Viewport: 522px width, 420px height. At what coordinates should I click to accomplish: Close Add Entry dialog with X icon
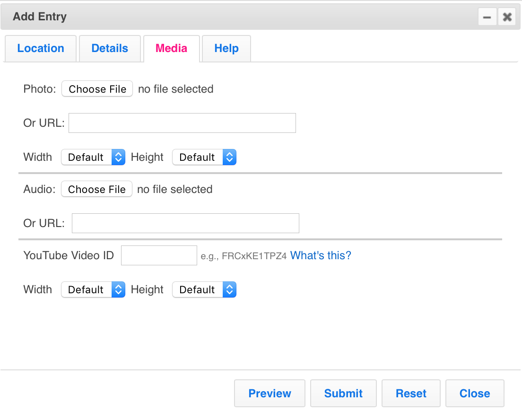coord(507,17)
